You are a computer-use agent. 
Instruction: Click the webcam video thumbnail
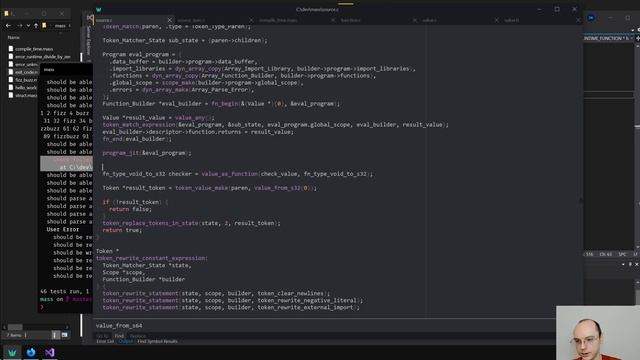(x=598, y=333)
